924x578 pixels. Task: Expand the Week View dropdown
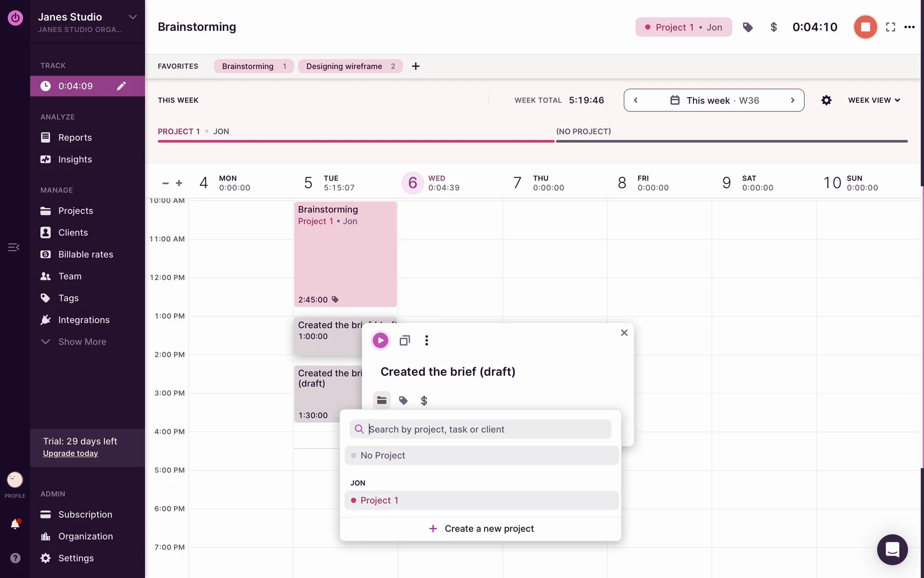[x=873, y=100]
